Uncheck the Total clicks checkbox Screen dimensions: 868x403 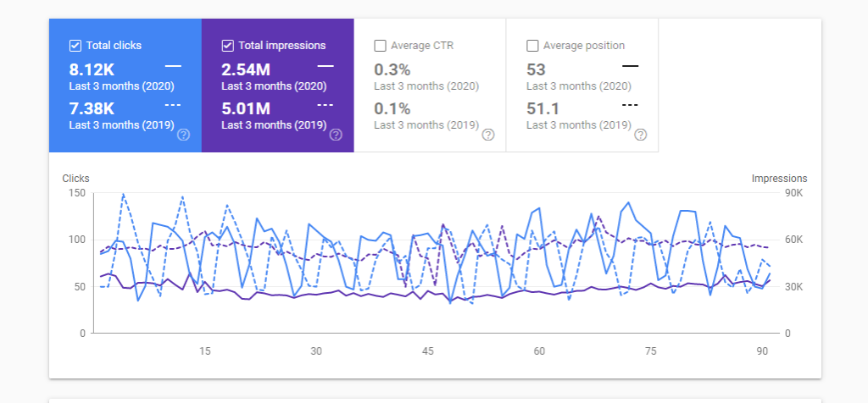click(x=75, y=46)
